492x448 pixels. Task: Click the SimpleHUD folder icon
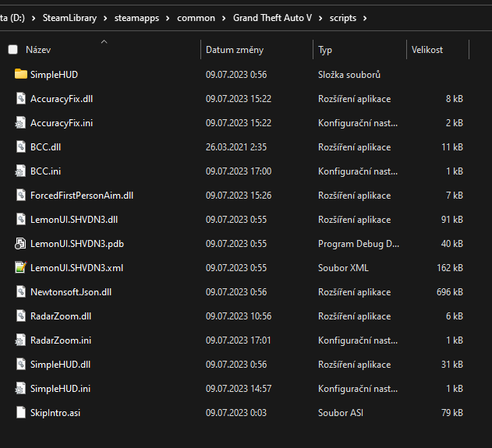21,75
